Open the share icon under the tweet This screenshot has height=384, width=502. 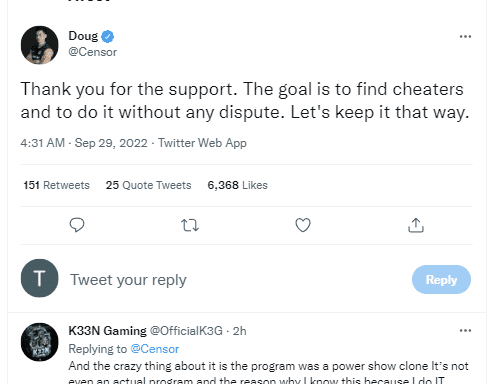point(416,225)
